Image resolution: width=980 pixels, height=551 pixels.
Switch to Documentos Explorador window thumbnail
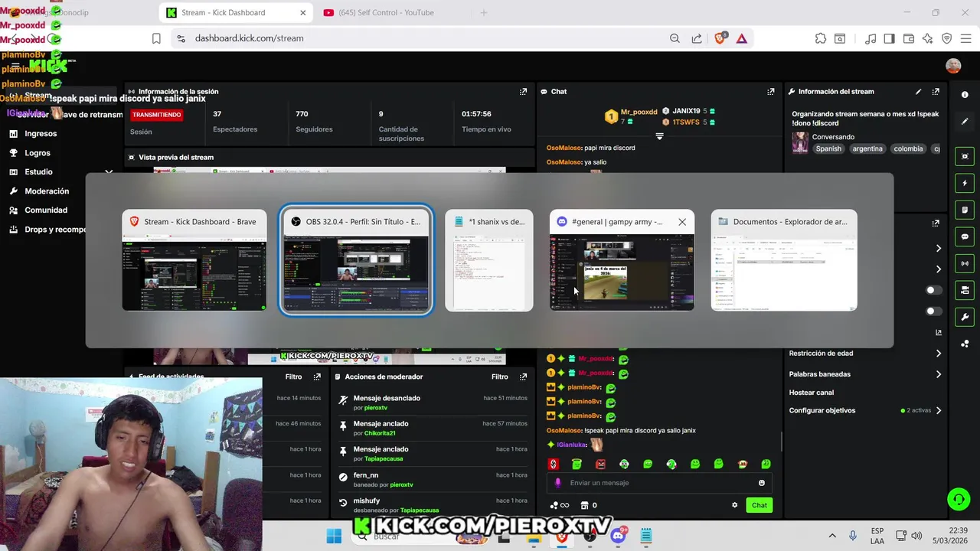click(784, 260)
